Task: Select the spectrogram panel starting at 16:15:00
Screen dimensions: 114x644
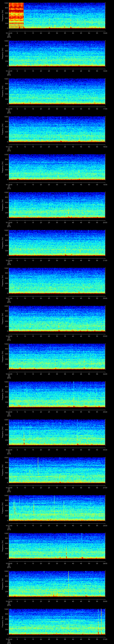Action: click(57, 54)
